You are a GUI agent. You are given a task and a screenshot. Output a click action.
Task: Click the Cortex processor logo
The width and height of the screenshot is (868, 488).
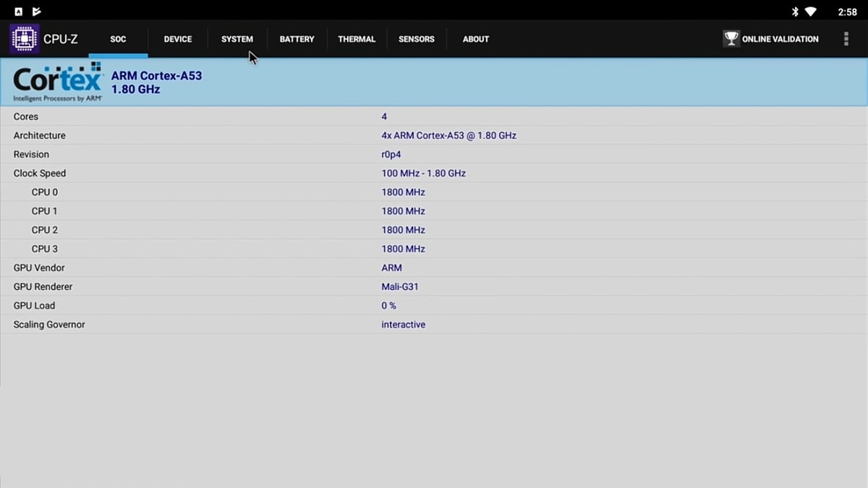tap(58, 82)
